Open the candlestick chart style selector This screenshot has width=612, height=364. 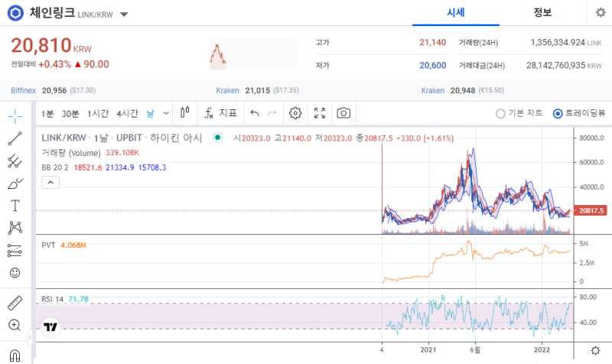pos(185,113)
